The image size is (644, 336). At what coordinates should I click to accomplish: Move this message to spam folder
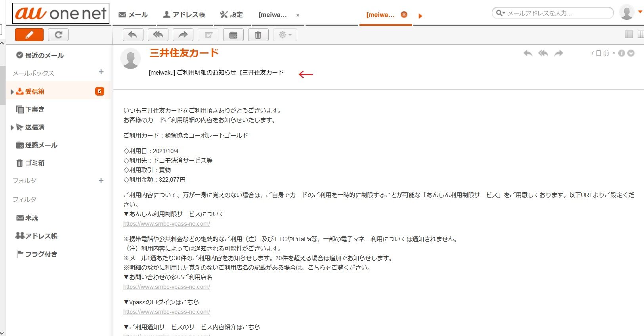[233, 35]
